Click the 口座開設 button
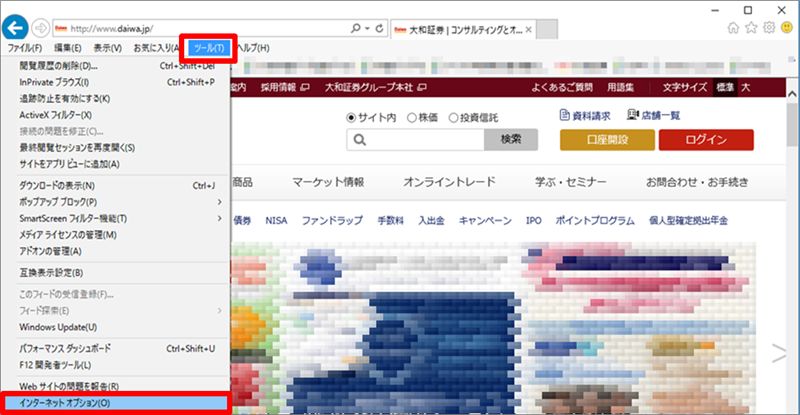 607,140
